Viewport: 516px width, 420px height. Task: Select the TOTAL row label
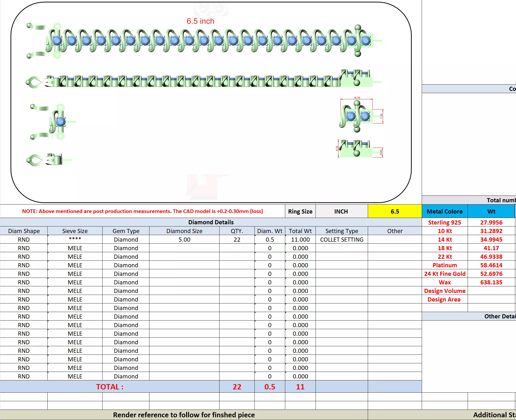click(x=109, y=387)
